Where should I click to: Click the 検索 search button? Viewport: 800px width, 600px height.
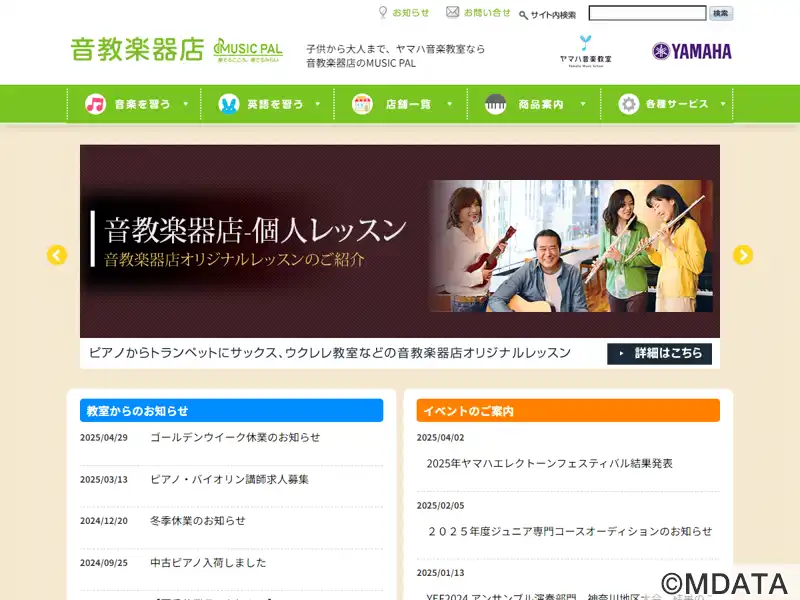pyautogui.click(x=721, y=13)
